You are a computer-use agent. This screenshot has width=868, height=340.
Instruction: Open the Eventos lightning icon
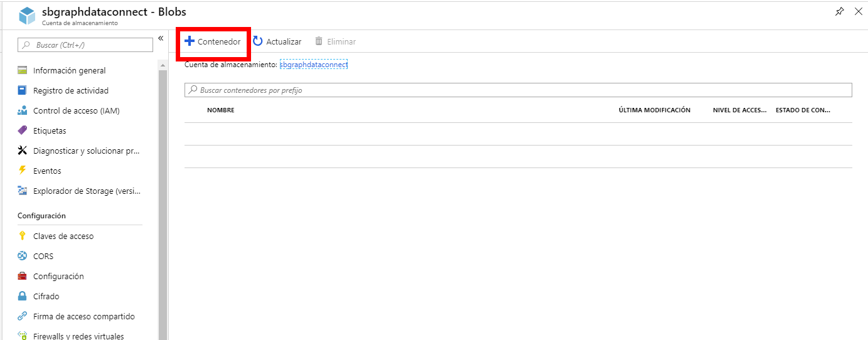23,171
